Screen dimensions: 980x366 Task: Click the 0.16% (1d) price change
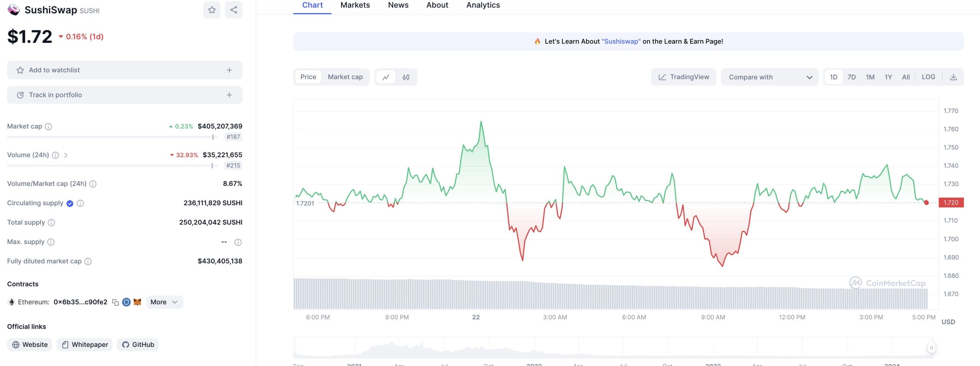click(x=81, y=37)
